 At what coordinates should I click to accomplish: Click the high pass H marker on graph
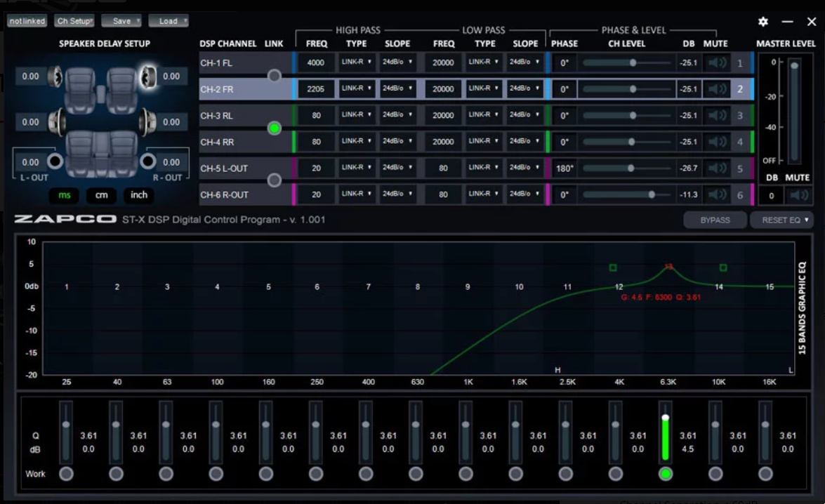coord(557,370)
